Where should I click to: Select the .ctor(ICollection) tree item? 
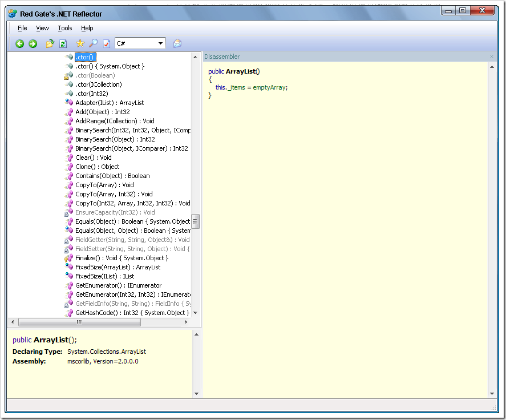tap(99, 84)
